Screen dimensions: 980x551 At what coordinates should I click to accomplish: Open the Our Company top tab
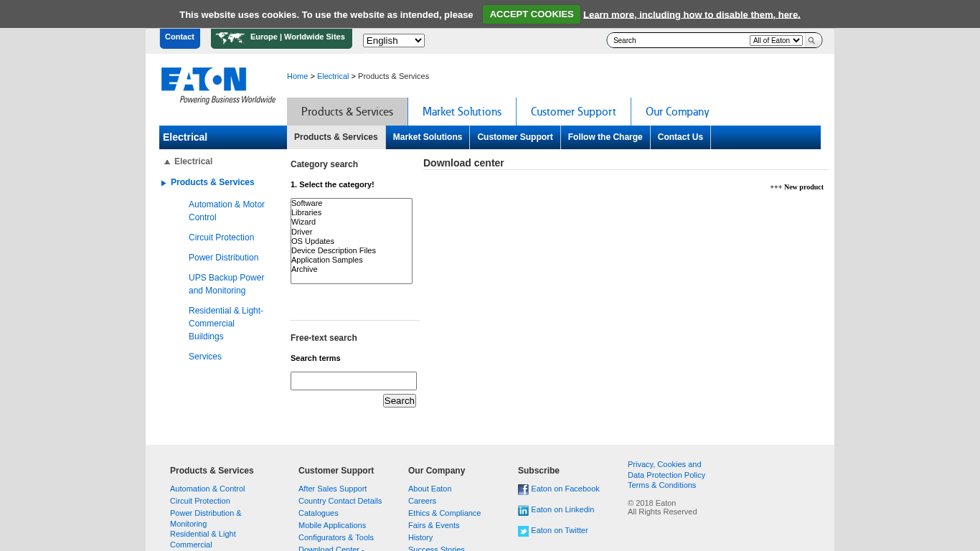677,112
